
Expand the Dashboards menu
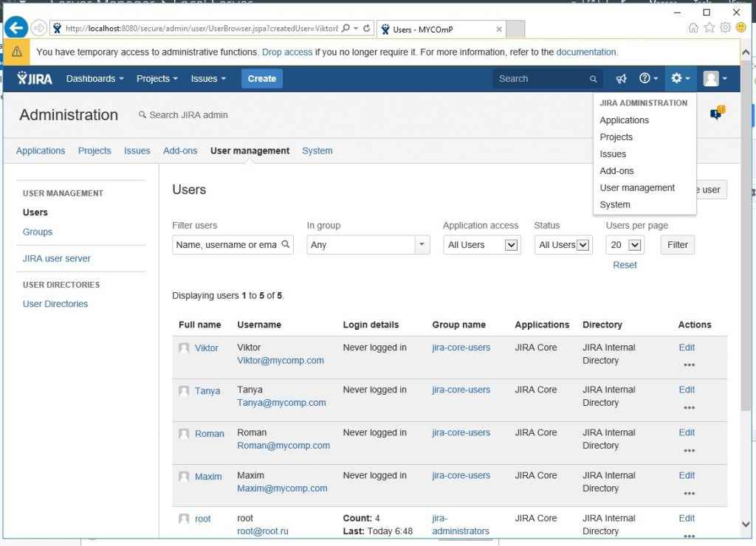[x=95, y=78]
